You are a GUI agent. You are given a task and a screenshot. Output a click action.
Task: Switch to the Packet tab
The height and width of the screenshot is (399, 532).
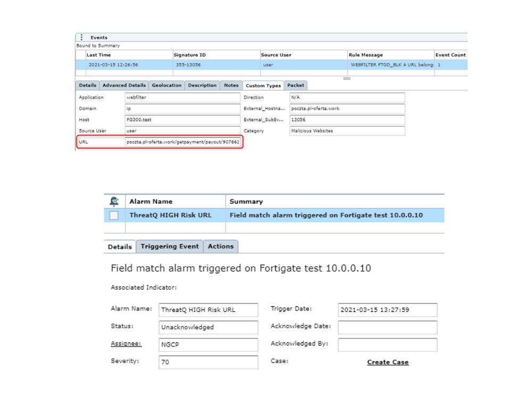[x=296, y=85]
